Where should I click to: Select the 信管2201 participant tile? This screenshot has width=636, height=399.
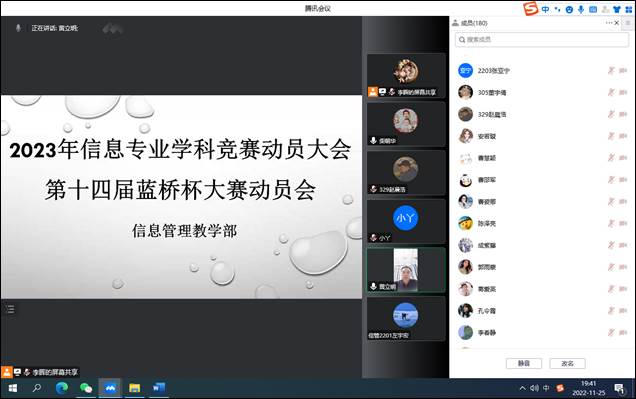pos(406,318)
